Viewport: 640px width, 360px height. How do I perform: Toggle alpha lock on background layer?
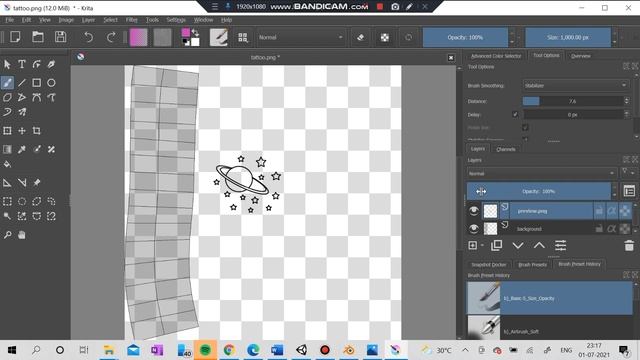pos(624,229)
